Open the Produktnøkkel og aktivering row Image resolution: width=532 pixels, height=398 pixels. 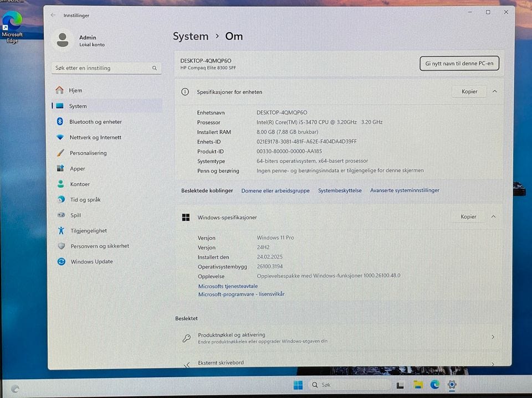pyautogui.click(x=339, y=338)
